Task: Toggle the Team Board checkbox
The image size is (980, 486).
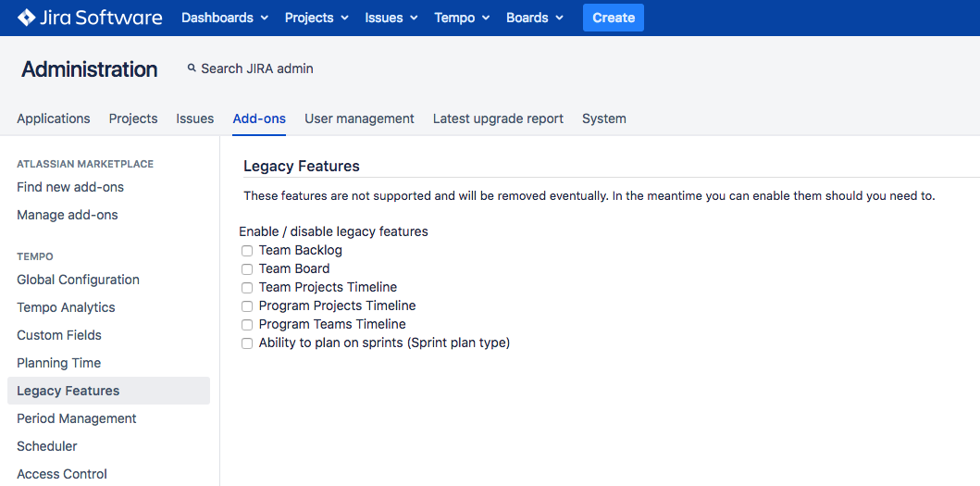Action: (247, 269)
